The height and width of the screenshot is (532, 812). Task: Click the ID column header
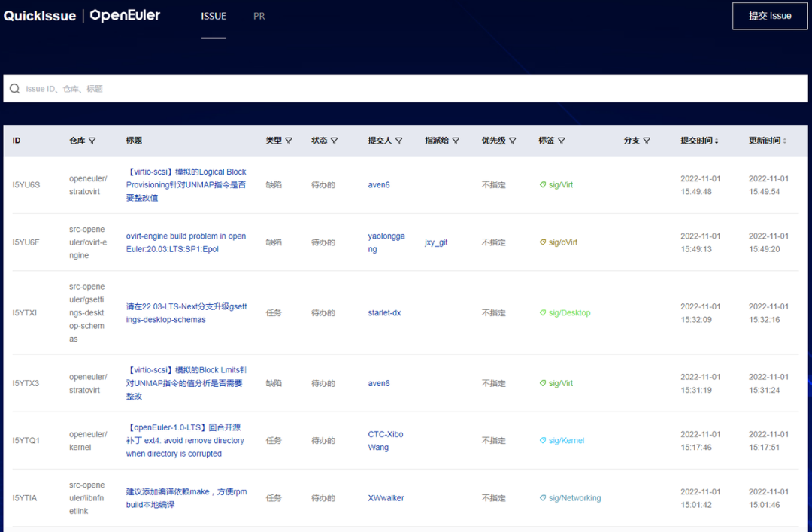pyautogui.click(x=17, y=141)
